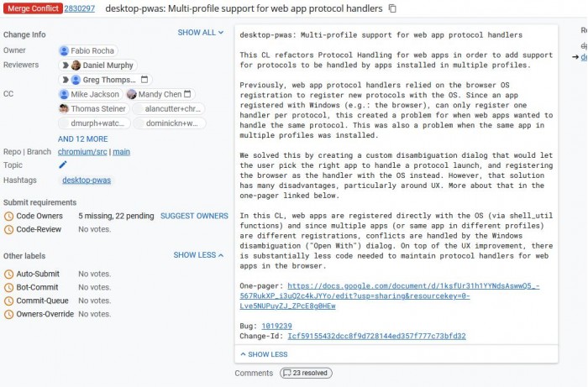Open bug 1019239 link
The height and width of the screenshot is (387, 588).
pyautogui.click(x=277, y=326)
